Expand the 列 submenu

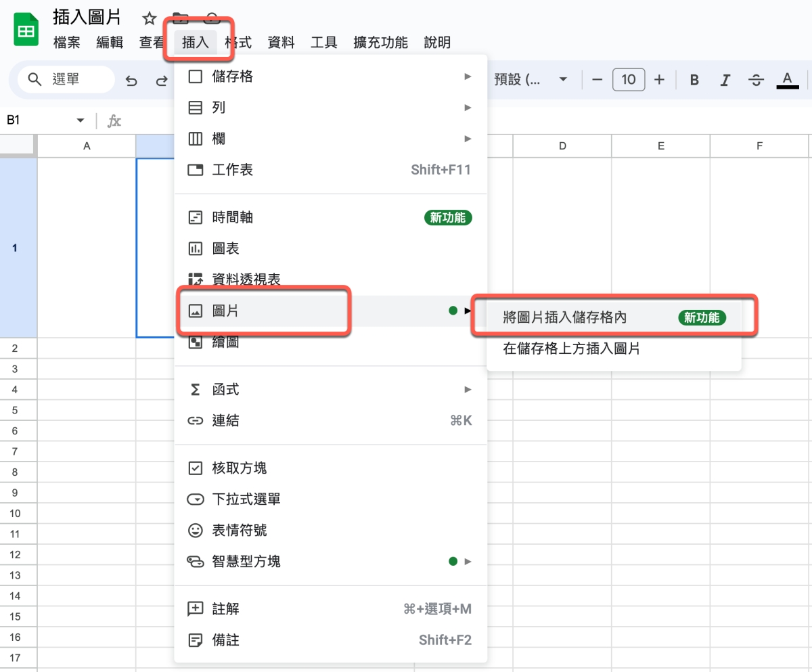(x=330, y=108)
